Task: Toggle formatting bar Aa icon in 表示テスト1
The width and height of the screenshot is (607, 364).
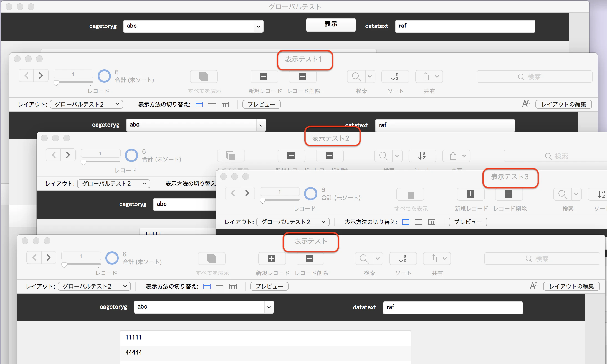Action: point(526,104)
